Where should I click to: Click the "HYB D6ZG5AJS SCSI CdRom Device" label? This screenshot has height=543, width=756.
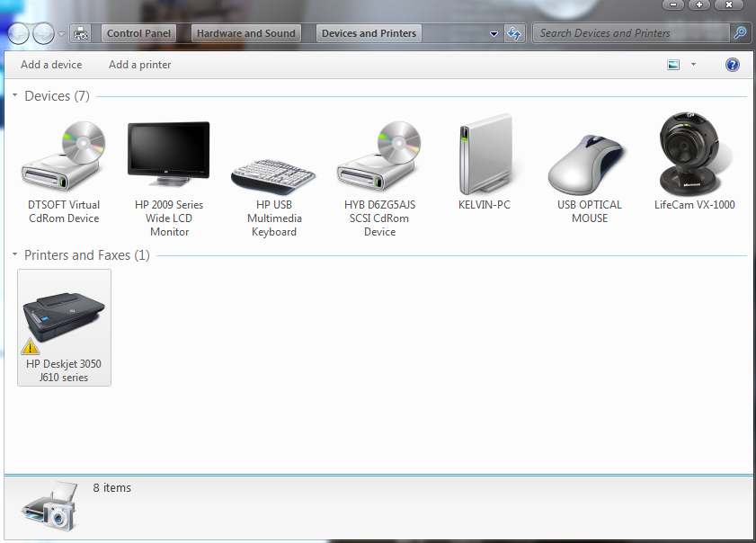(379, 218)
